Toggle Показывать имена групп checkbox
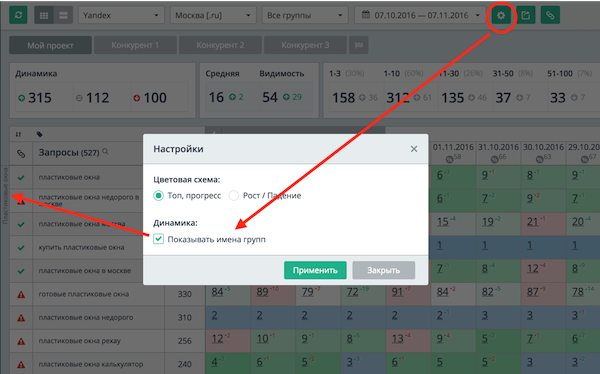The height and width of the screenshot is (374, 600). point(158,239)
